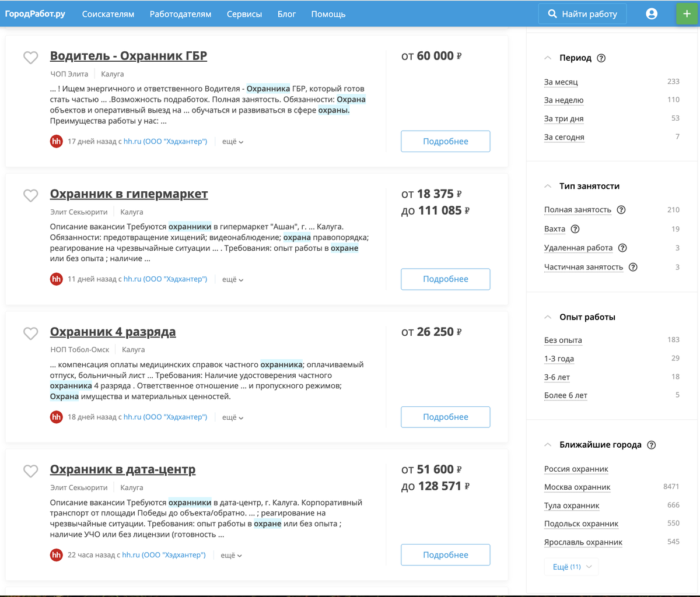Filter by period За месяц
The height and width of the screenshot is (597, 700).
561,82
